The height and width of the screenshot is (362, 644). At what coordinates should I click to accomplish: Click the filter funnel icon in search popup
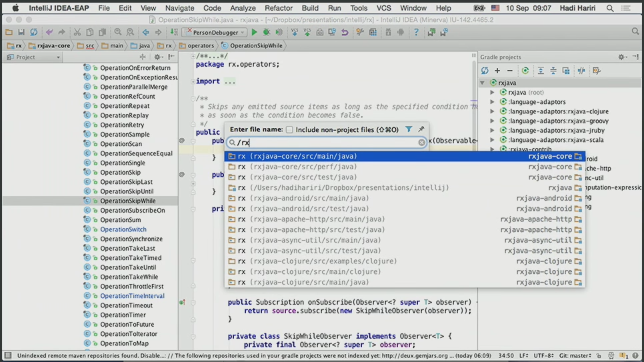(409, 129)
